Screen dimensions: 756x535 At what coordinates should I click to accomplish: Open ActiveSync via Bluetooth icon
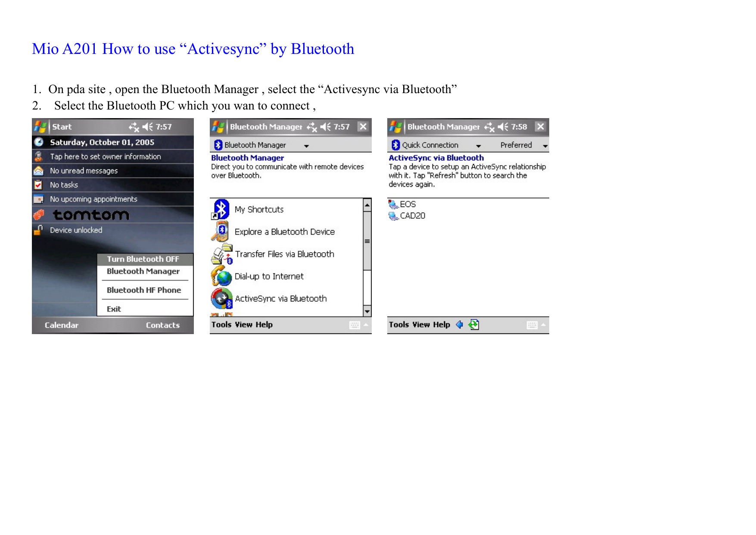[x=222, y=298]
